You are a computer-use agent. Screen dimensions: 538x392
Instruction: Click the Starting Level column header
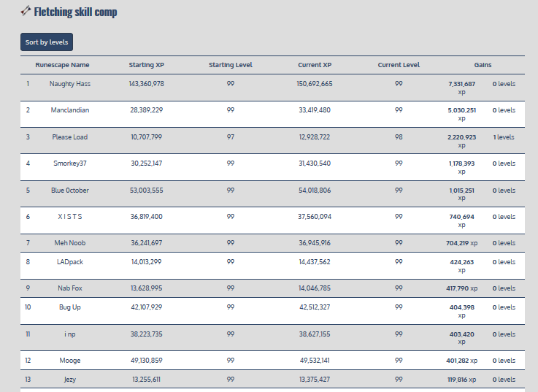click(231, 65)
